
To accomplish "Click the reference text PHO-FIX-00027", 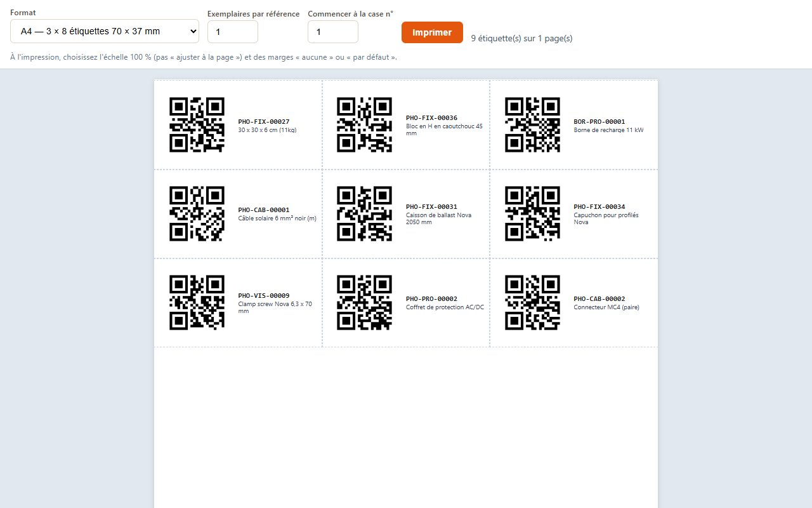I will click(264, 121).
